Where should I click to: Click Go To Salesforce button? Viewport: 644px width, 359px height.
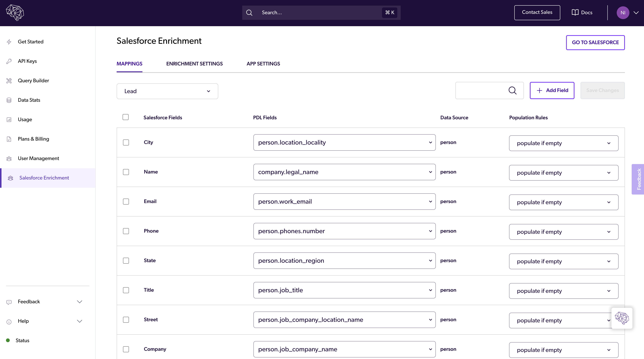click(x=595, y=42)
